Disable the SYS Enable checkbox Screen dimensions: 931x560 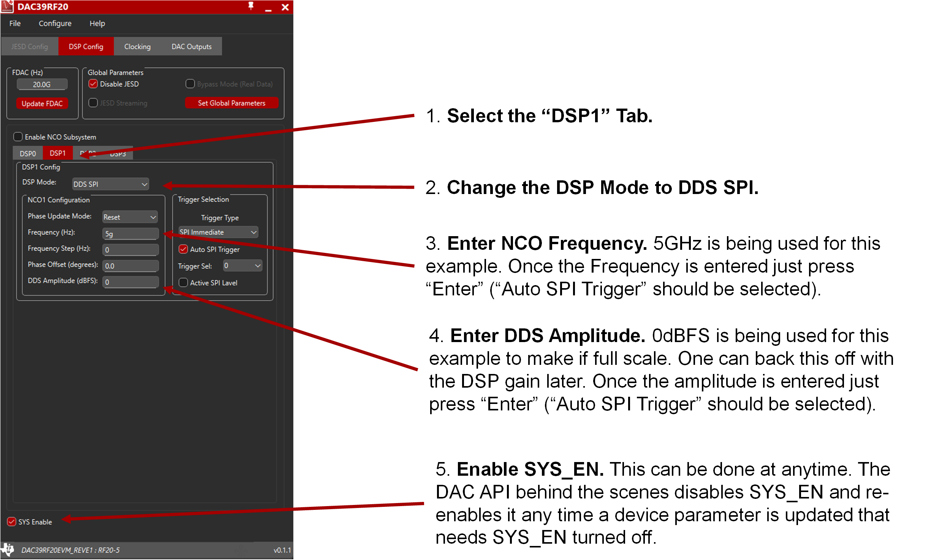[12, 522]
